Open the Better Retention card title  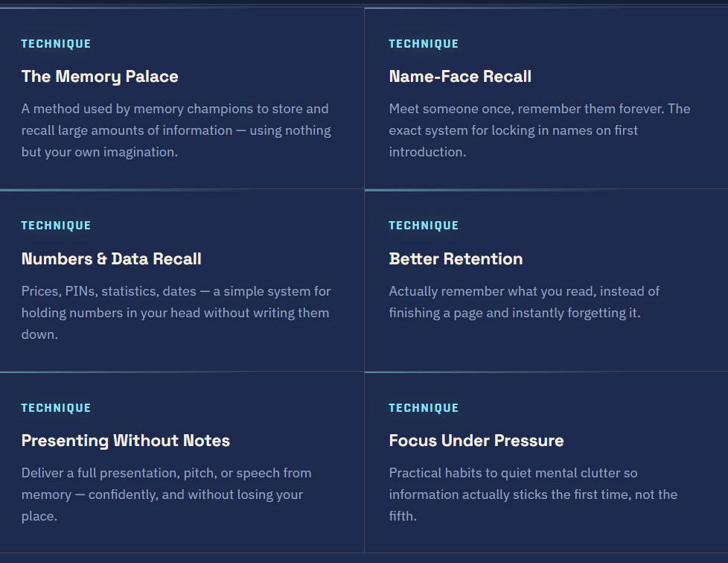click(x=456, y=258)
